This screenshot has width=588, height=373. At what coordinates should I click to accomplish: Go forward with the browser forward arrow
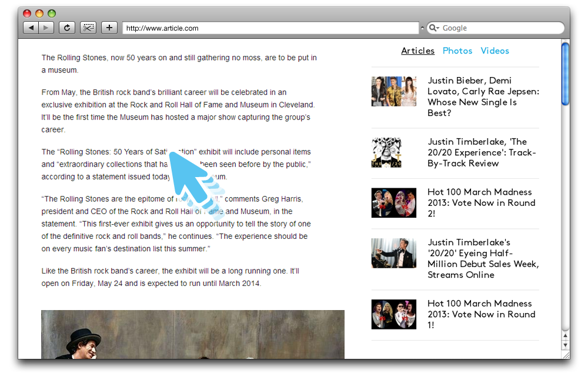[46, 28]
